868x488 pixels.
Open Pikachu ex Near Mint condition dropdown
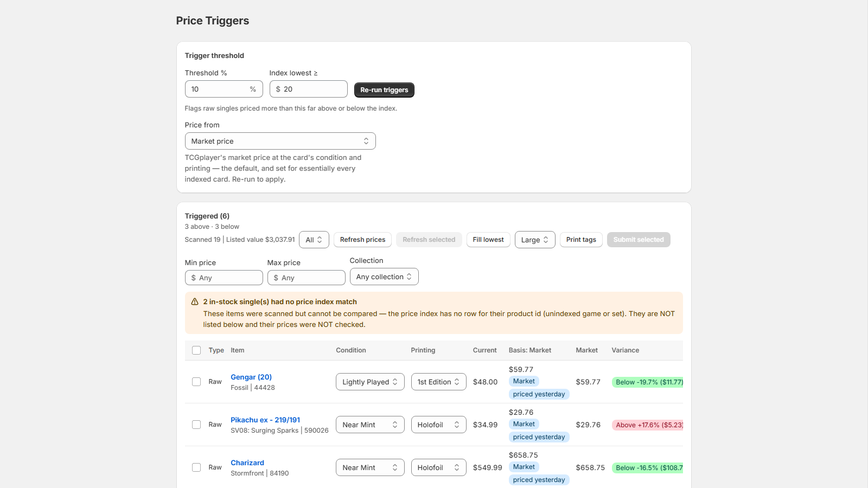370,425
